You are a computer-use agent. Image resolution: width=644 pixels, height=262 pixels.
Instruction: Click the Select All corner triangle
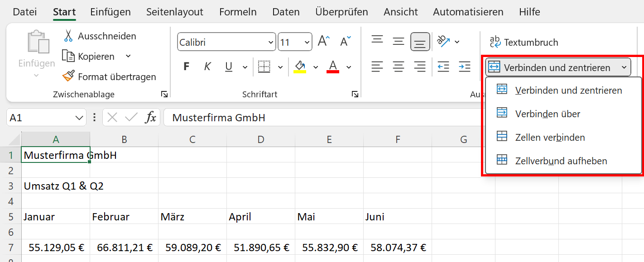pyautogui.click(x=14, y=139)
